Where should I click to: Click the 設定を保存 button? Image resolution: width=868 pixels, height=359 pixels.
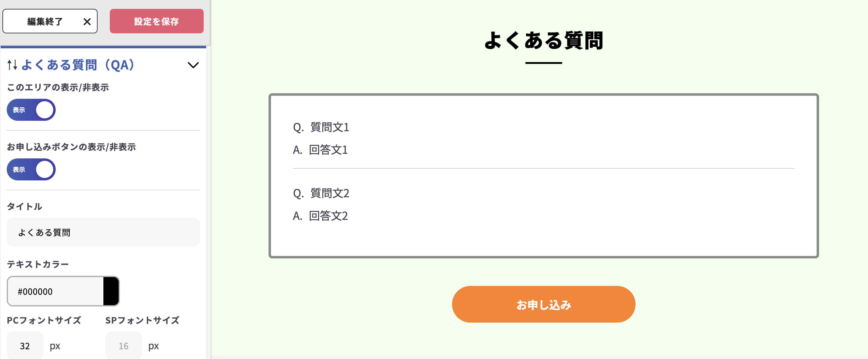tap(156, 21)
